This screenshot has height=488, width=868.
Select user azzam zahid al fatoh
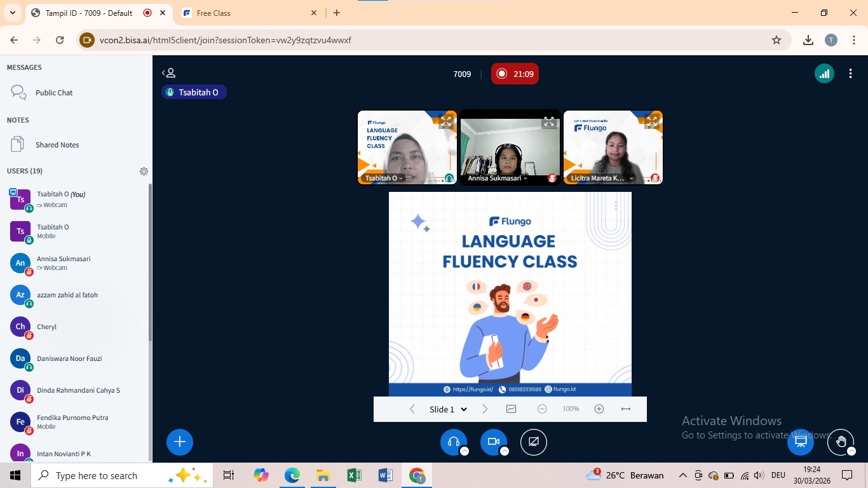pos(75,295)
